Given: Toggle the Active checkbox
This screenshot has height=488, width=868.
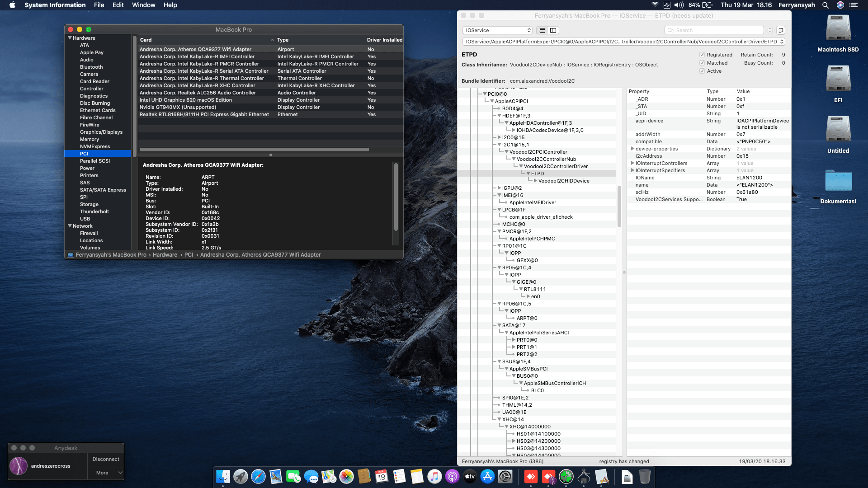Looking at the screenshot, I should pyautogui.click(x=702, y=71).
